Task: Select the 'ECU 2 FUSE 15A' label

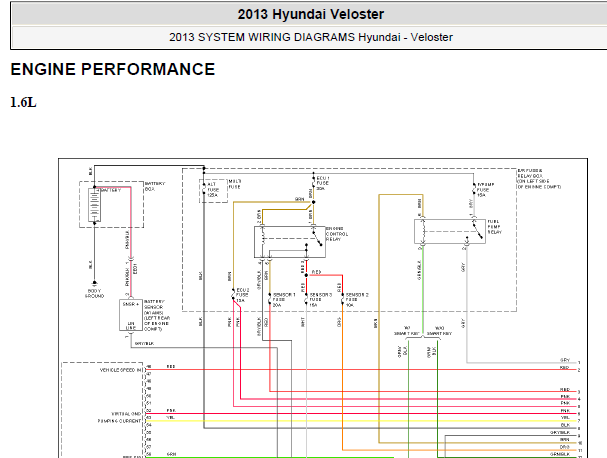Action: click(242, 295)
